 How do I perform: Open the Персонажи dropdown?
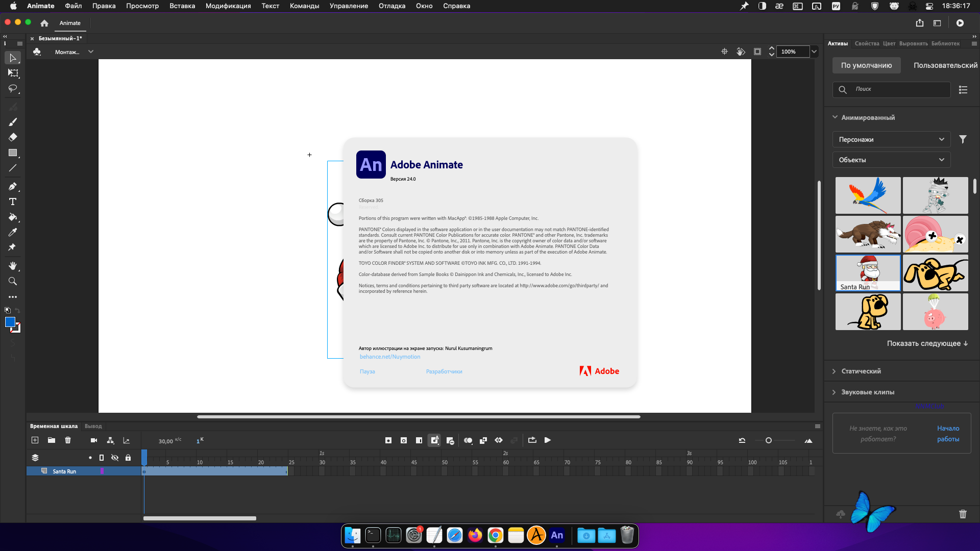(x=891, y=139)
